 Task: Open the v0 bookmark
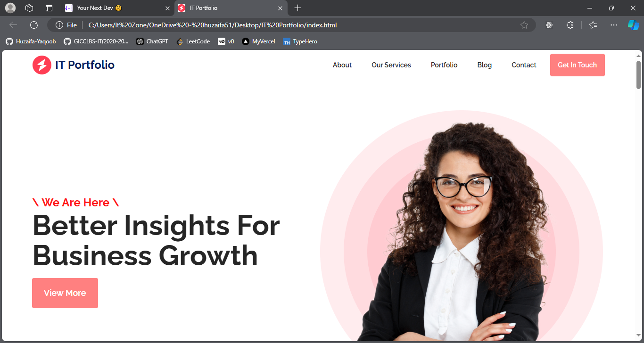point(226,41)
